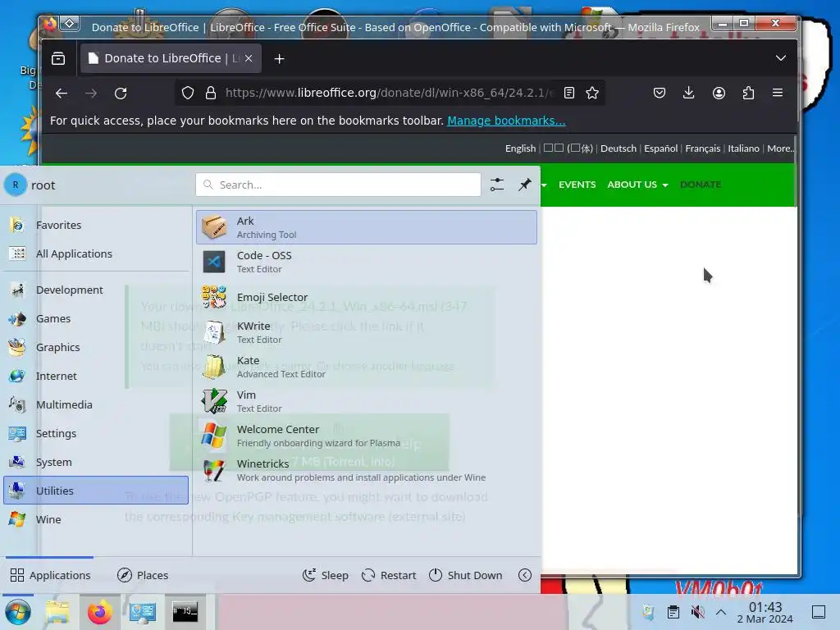Select the Utilities category
840x630 pixels.
(97, 491)
